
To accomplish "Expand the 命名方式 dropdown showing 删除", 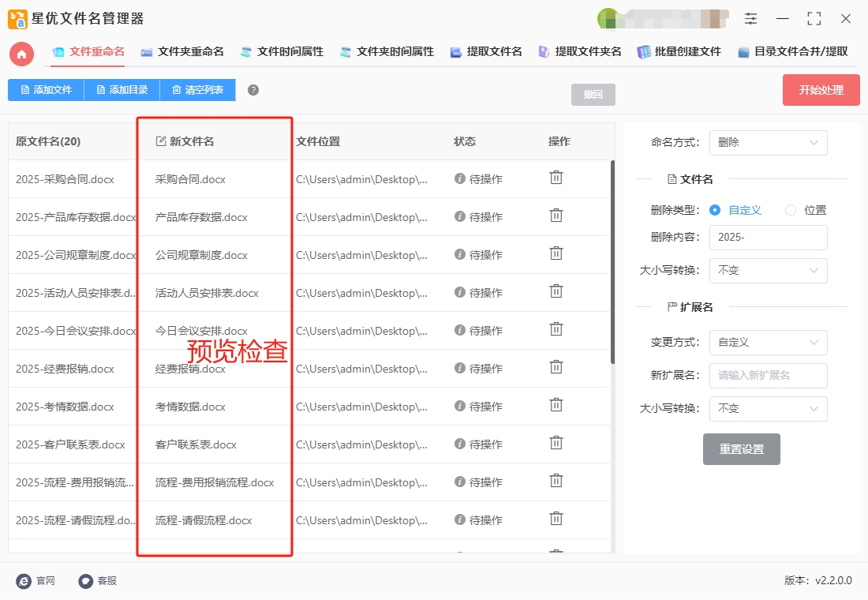I will 768,143.
